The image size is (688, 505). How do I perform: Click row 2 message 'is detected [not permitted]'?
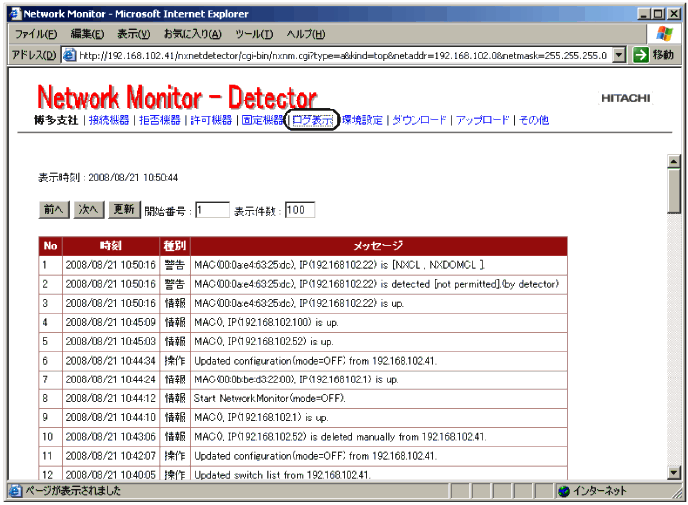pos(376,284)
